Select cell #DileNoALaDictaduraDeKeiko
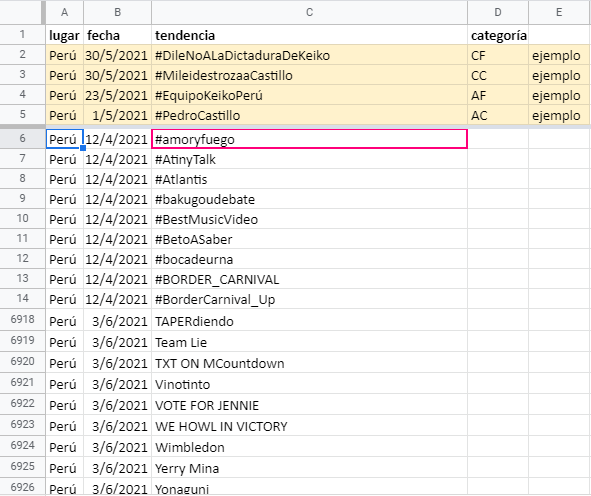The width and height of the screenshot is (591, 496). (x=309, y=55)
